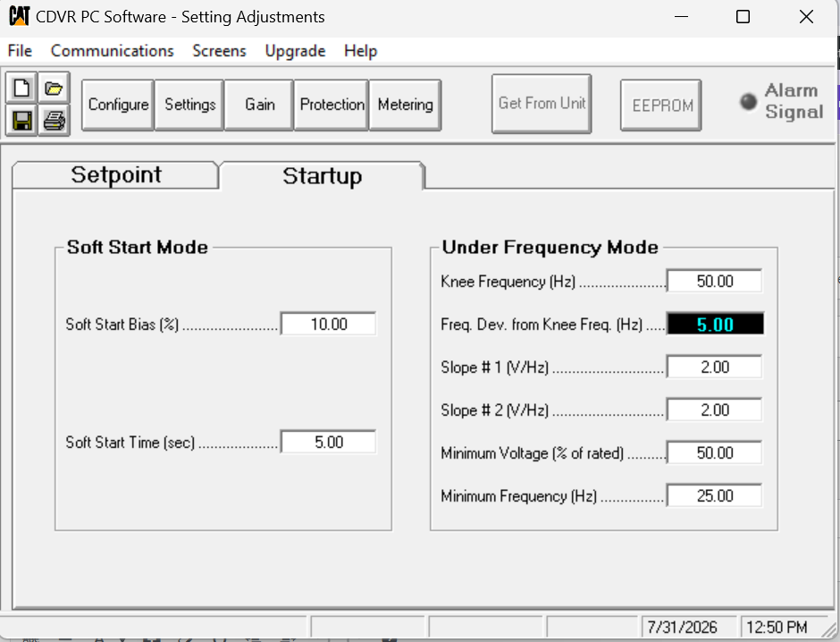Click the Slope # 1 (V/Hz) label
Image resolution: width=840 pixels, height=642 pixels.
tap(494, 367)
